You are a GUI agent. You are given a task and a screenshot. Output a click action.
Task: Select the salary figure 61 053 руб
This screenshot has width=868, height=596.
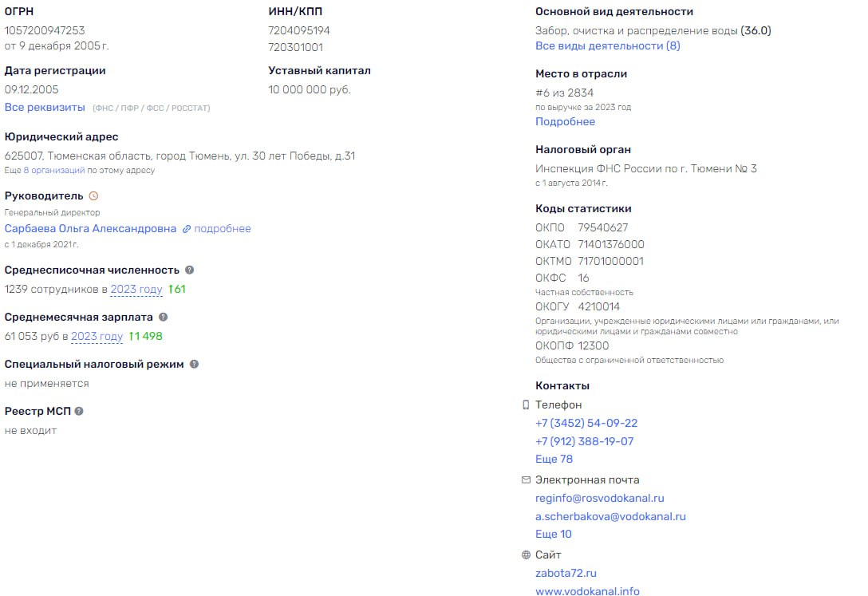32,337
